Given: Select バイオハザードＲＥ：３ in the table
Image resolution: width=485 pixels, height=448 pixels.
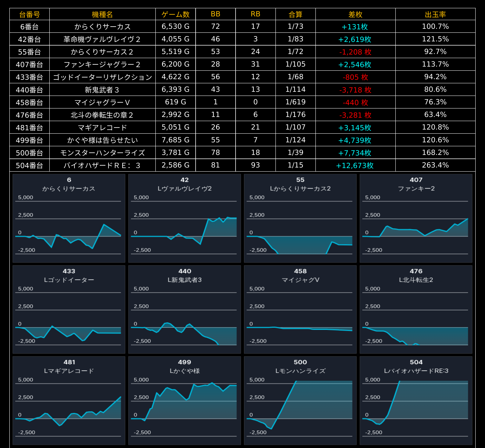Looking at the screenshot, I should point(102,165).
